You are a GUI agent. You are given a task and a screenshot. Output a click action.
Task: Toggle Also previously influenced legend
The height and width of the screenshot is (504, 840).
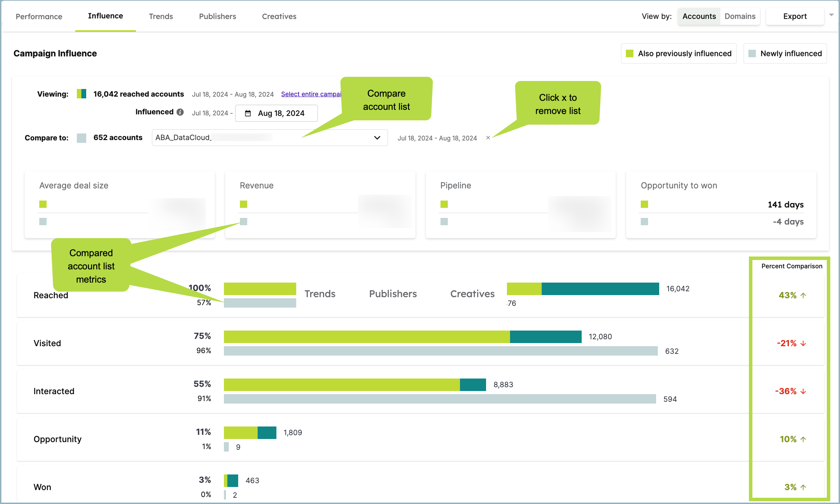tap(679, 54)
